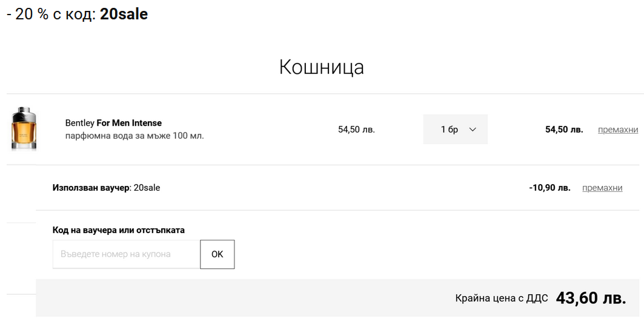Click the voucher discount amount "-10,90 лв."
The image size is (644, 333).
[549, 188]
